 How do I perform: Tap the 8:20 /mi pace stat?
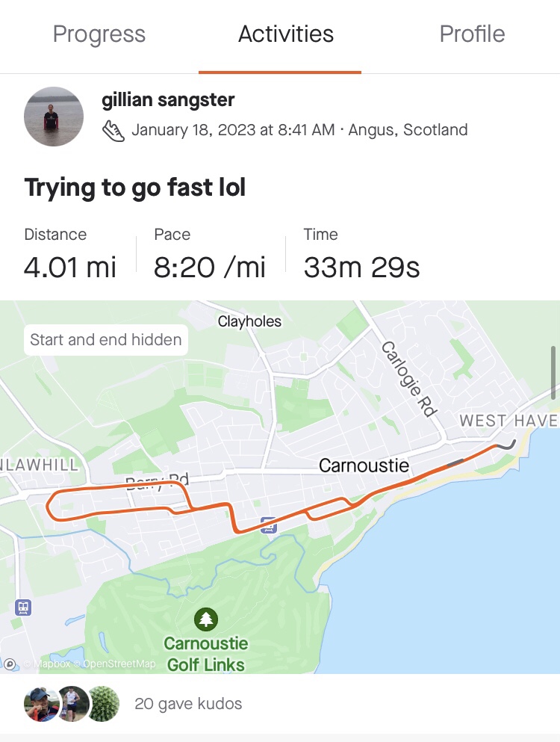(210, 268)
